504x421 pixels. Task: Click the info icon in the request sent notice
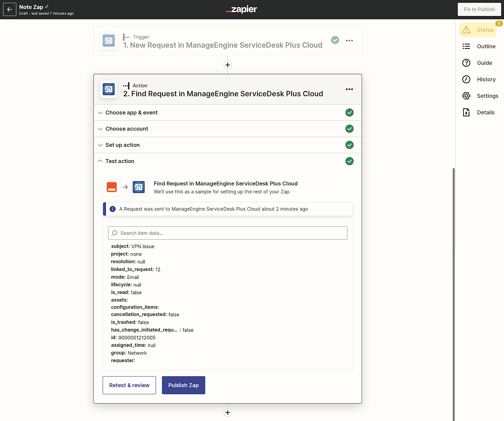(x=113, y=209)
